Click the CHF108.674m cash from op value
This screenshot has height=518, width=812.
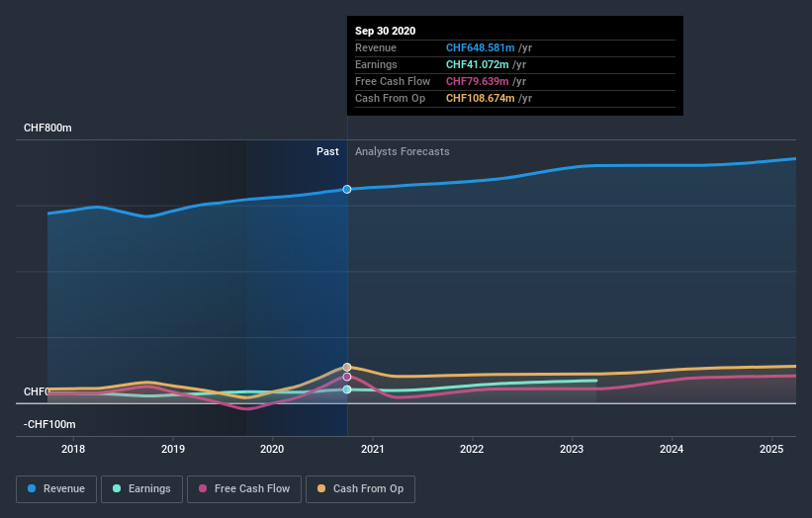pos(481,98)
